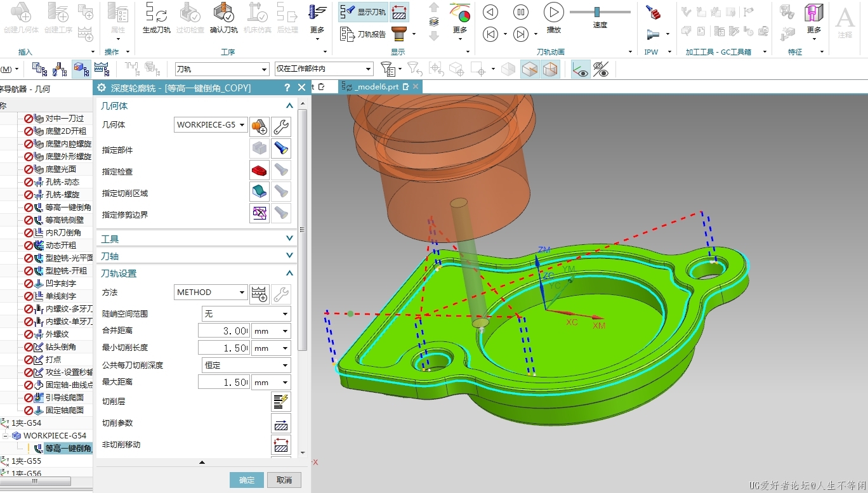Toggle show WCS eye icon
868x493 pixels.
click(580, 69)
